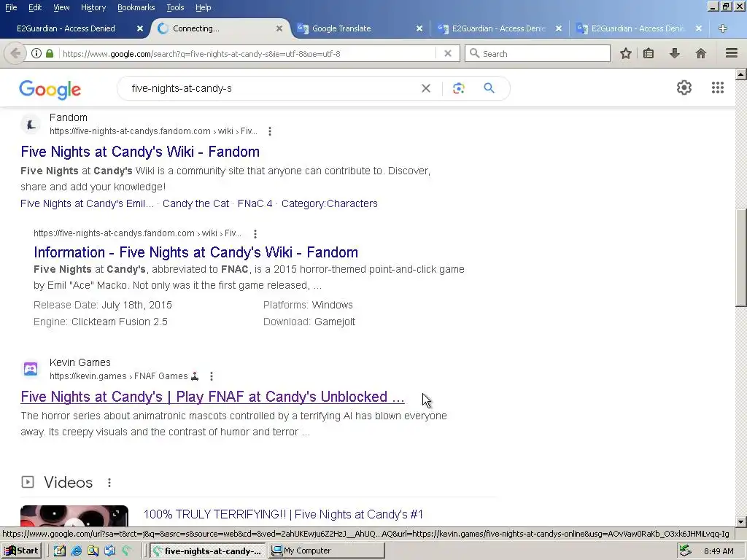Open the Candy the Cat sitelink
This screenshot has width=747, height=560.
pos(196,203)
